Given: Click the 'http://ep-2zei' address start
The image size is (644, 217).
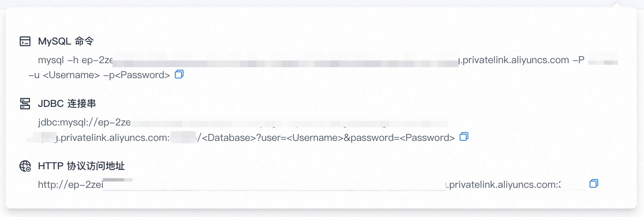Looking at the screenshot, I should pyautogui.click(x=71, y=185).
